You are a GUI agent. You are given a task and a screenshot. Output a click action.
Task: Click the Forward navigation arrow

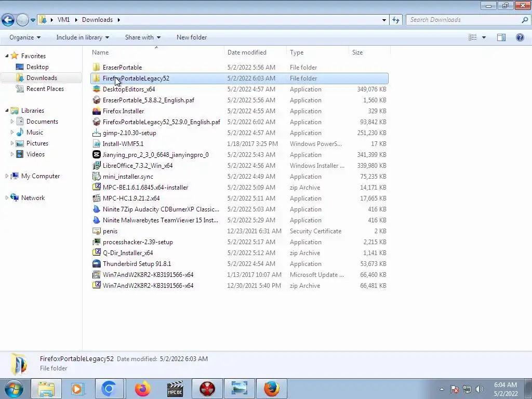point(22,20)
